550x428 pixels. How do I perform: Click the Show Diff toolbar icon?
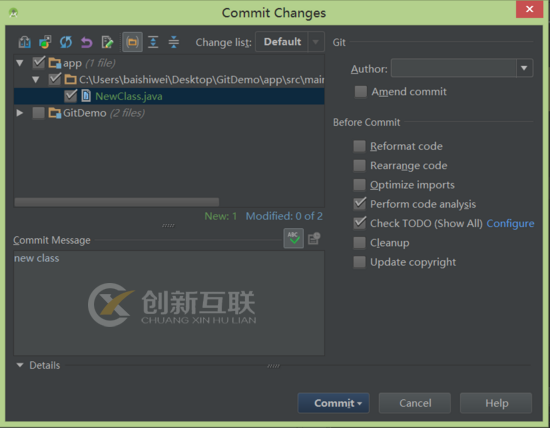(x=25, y=42)
